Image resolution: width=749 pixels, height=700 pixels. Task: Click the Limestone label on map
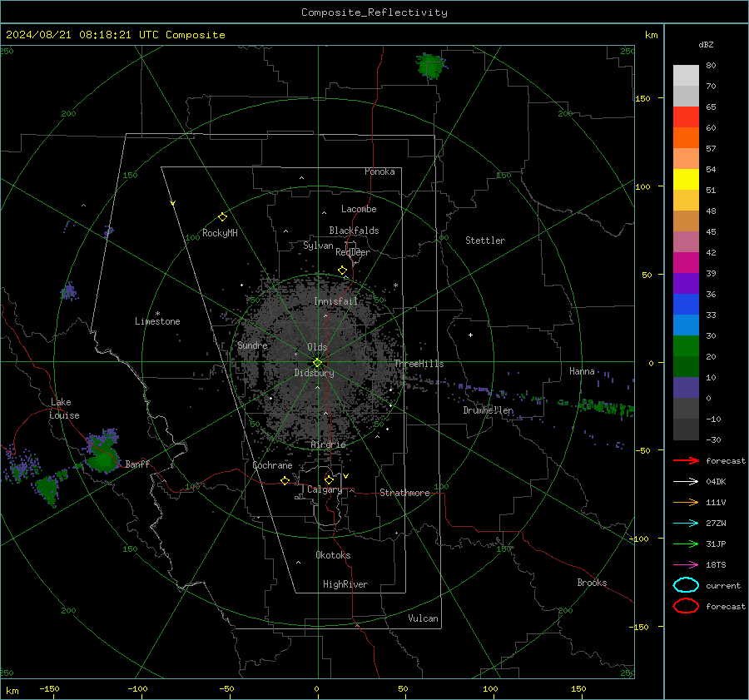(157, 321)
